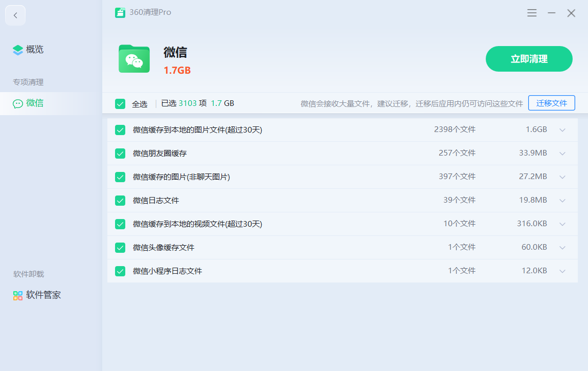Image resolution: width=588 pixels, height=371 pixels.
Task: Click the 软件管家 grid icon
Action: 18,295
